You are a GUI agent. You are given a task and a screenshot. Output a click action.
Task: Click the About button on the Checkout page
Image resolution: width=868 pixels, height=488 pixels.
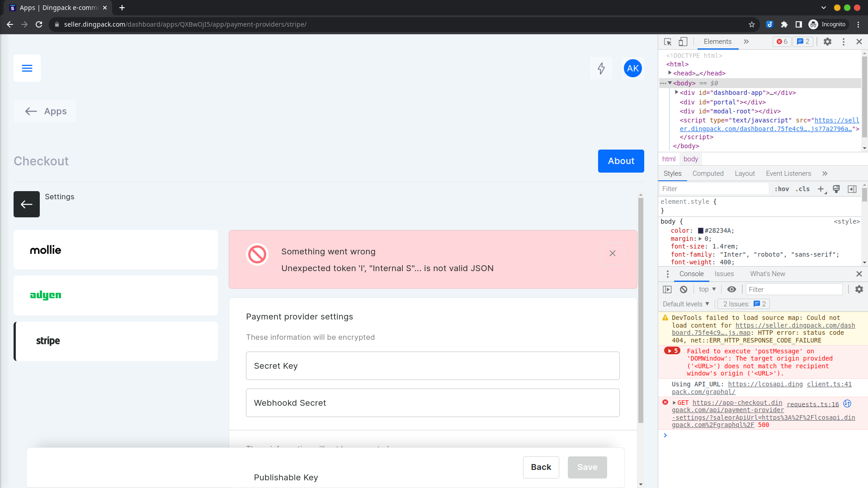tap(621, 161)
